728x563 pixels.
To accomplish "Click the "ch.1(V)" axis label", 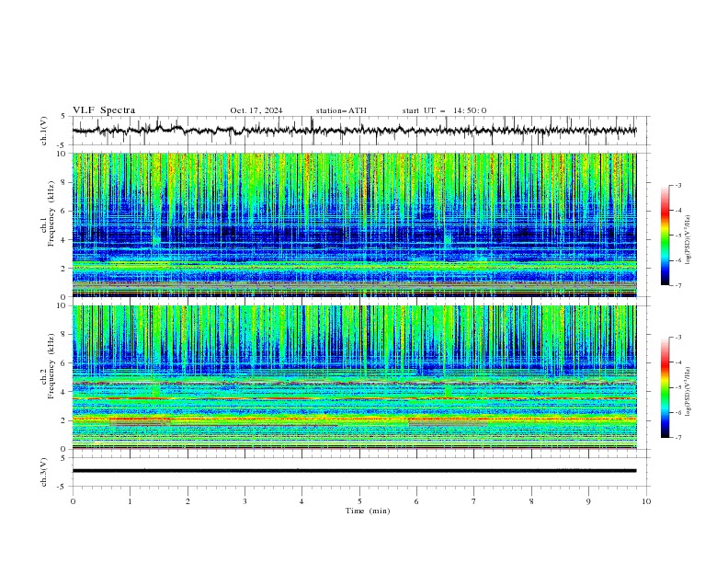I will (44, 131).
